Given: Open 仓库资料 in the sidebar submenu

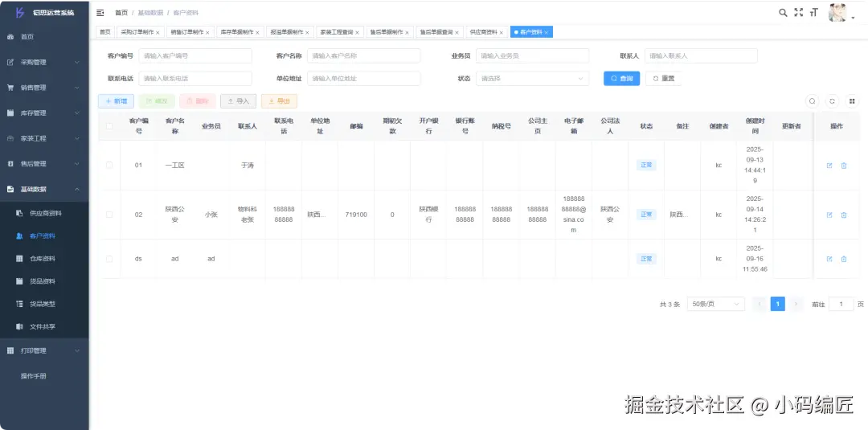Looking at the screenshot, I should (44, 259).
